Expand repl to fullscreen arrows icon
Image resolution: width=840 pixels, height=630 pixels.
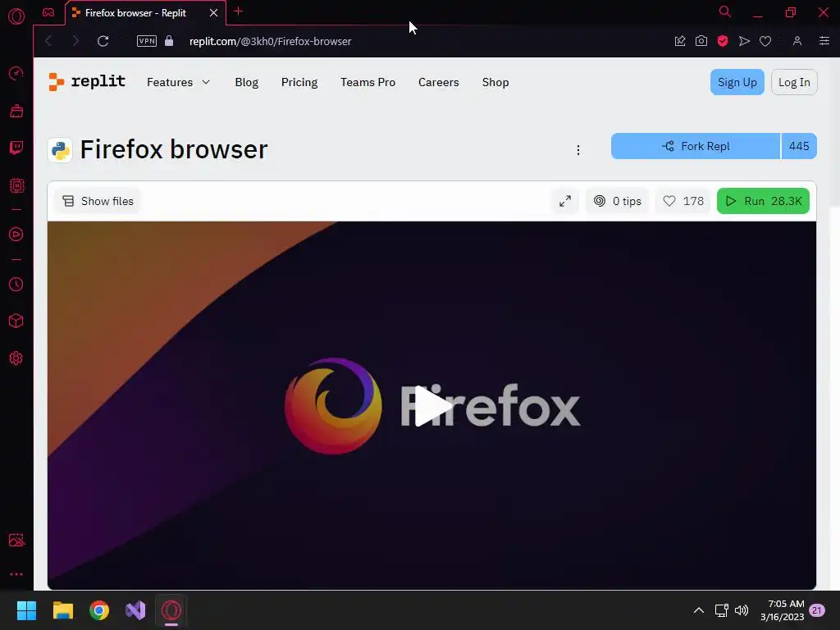click(565, 202)
